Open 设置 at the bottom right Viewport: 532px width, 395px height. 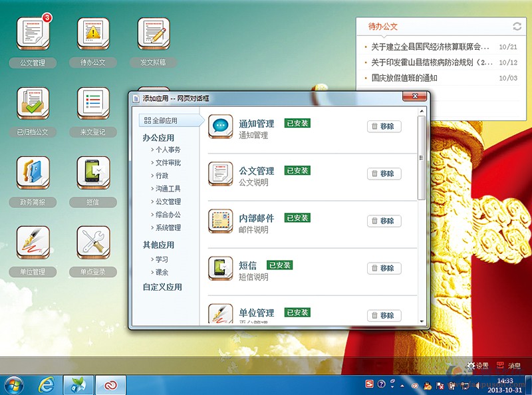coord(477,366)
